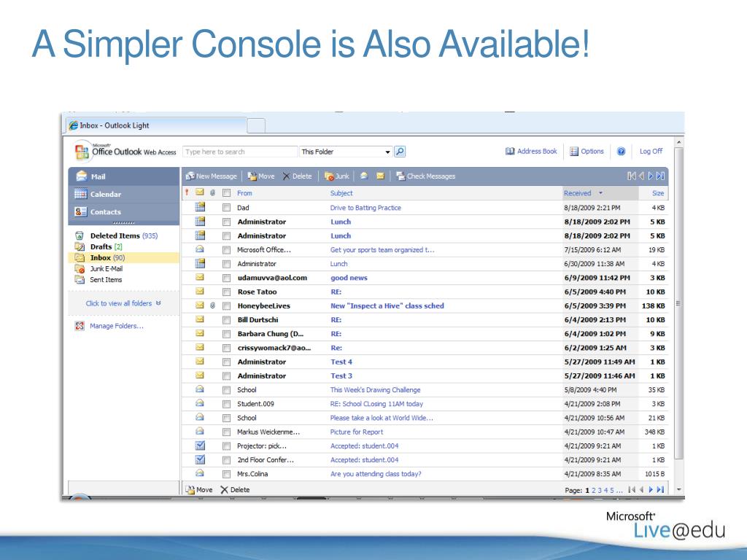The image size is (747, 560).
Task: Switch to the Mail section
Action: click(x=124, y=176)
